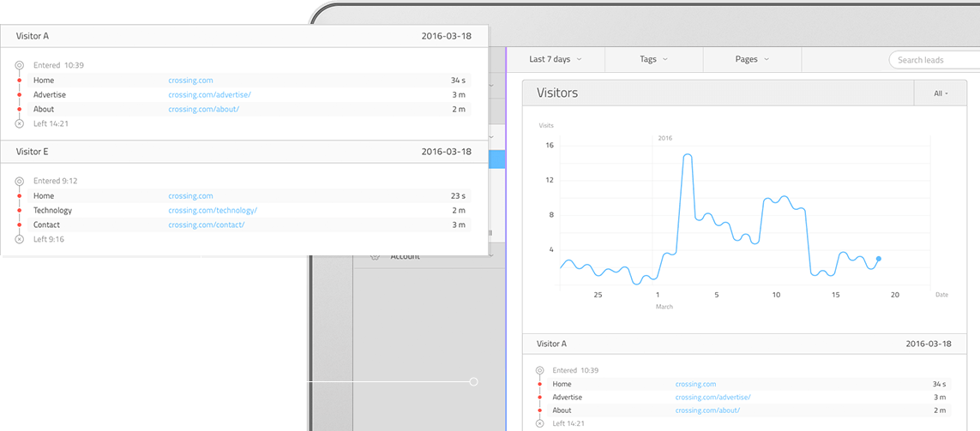Click the 34 s duration in dashboard Visitor A panel

point(939,384)
